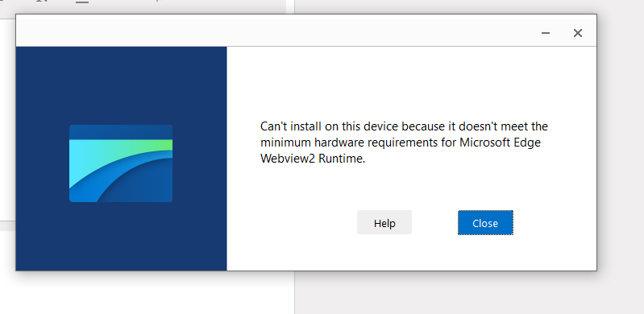Click the hardware requirements error message text

(404, 143)
